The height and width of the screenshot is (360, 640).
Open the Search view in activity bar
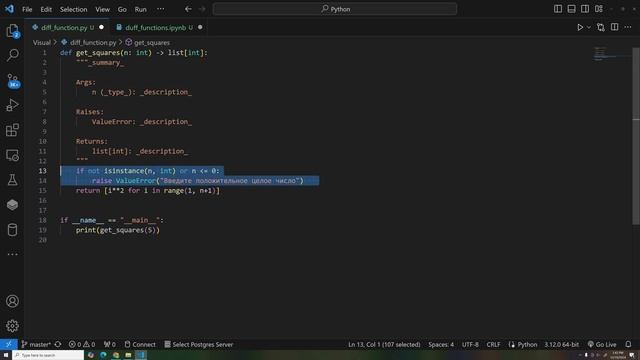12,55
